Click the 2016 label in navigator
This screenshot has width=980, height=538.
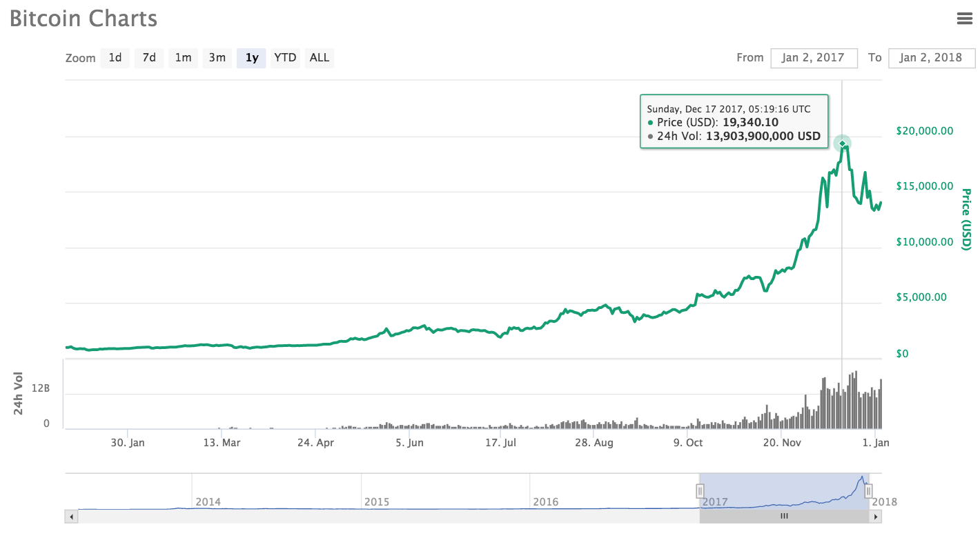(x=545, y=501)
